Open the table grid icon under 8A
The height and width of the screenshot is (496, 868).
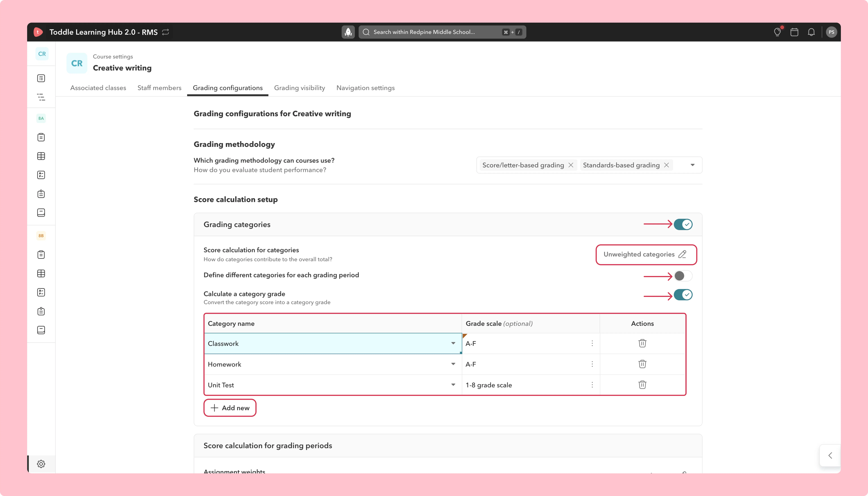(41, 156)
